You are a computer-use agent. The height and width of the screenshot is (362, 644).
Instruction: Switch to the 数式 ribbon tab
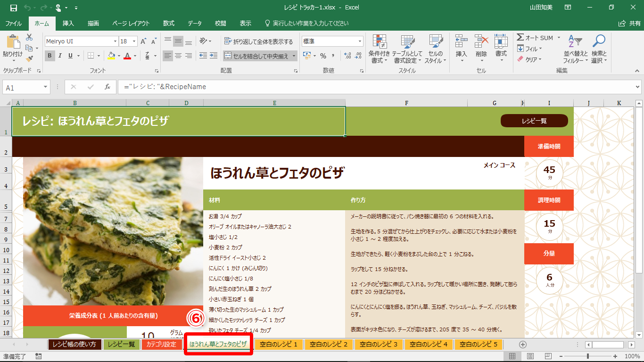click(x=169, y=23)
